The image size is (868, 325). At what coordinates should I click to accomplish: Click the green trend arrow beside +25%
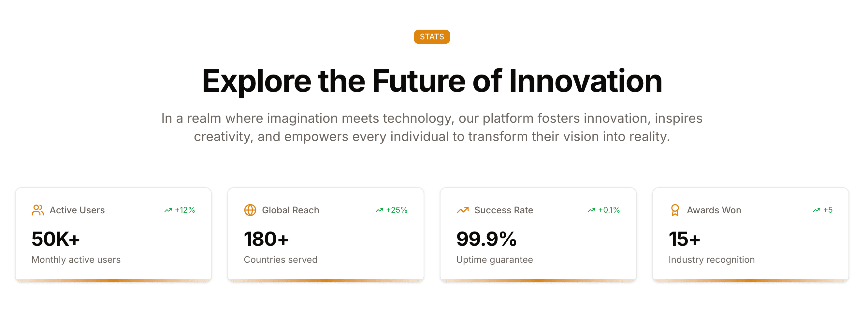(x=379, y=210)
